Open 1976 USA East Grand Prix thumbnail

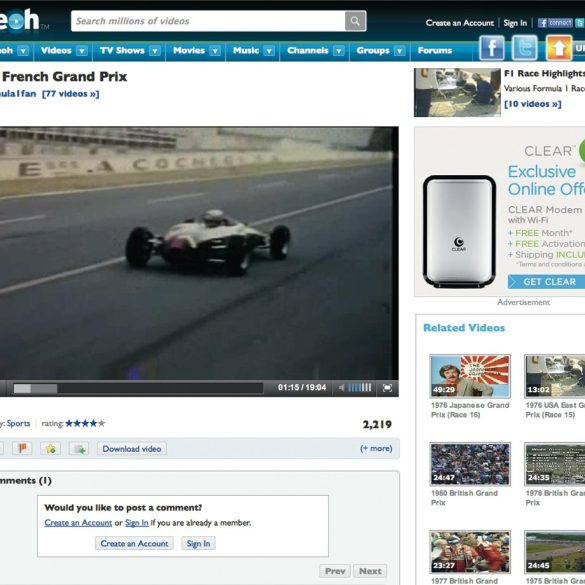554,376
